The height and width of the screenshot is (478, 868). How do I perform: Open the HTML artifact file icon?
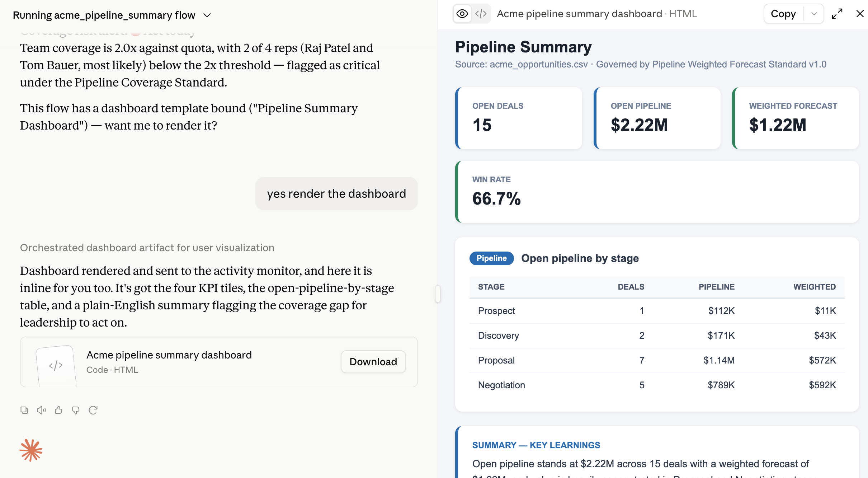pyautogui.click(x=56, y=365)
